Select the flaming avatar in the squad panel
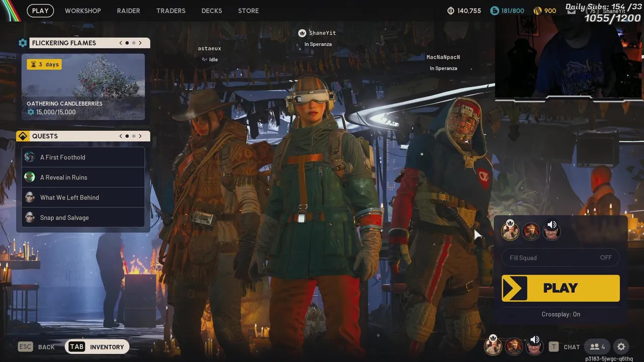Viewport: 644px width, 362px height. pos(531,231)
